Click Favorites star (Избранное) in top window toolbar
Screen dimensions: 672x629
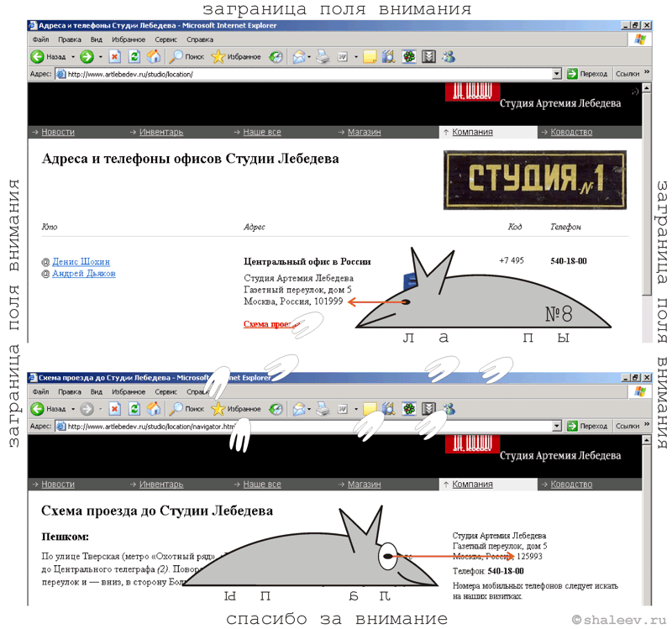(236, 56)
